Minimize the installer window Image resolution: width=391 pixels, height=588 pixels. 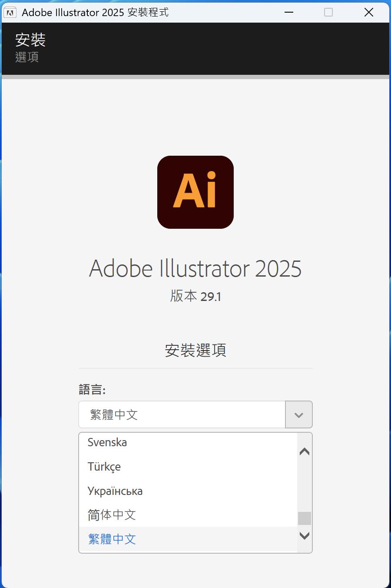click(289, 12)
